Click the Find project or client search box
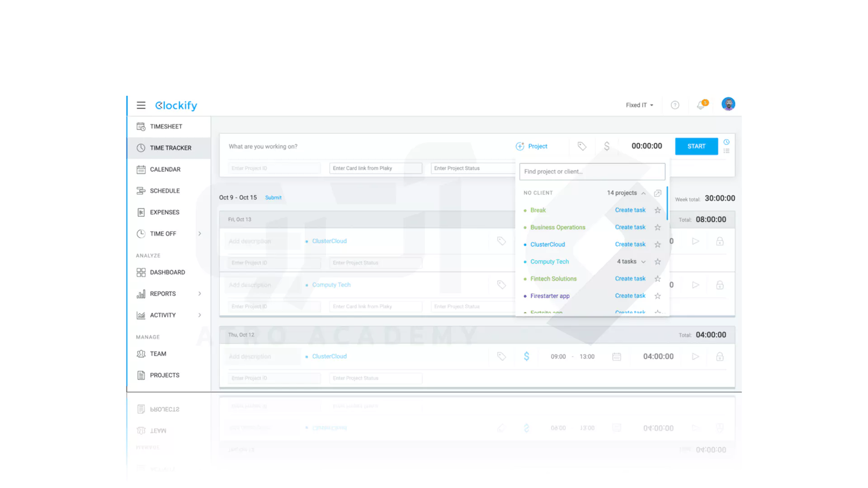This screenshot has width=868, height=488. click(x=592, y=172)
